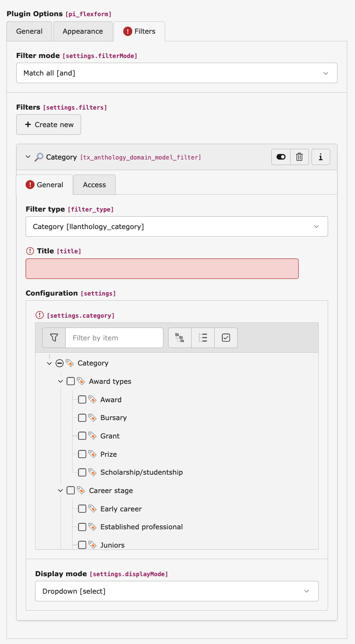
Task: Disable the Category filter with its toggle switch
Action: [280, 157]
